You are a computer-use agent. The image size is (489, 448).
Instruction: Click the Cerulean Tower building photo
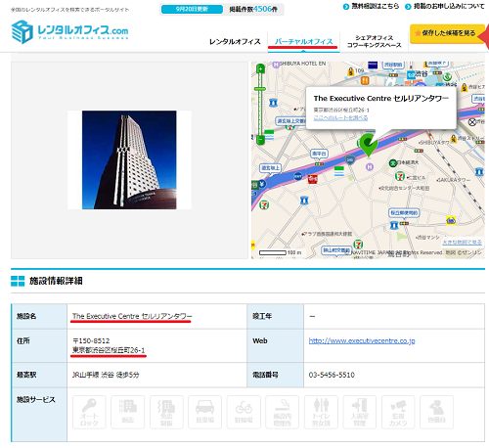click(x=129, y=159)
